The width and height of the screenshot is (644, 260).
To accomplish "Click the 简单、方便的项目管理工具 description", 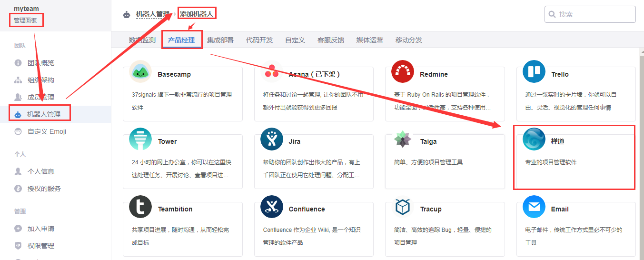I will [428, 162].
